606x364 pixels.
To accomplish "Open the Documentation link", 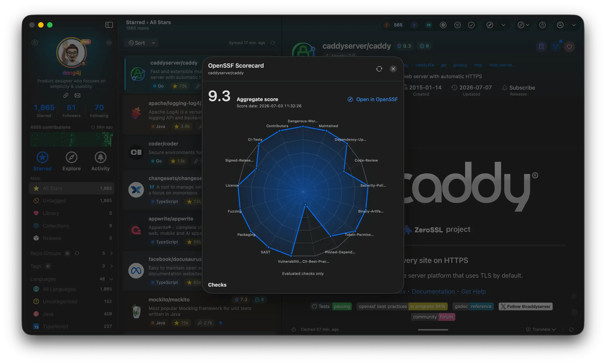I will (433, 291).
